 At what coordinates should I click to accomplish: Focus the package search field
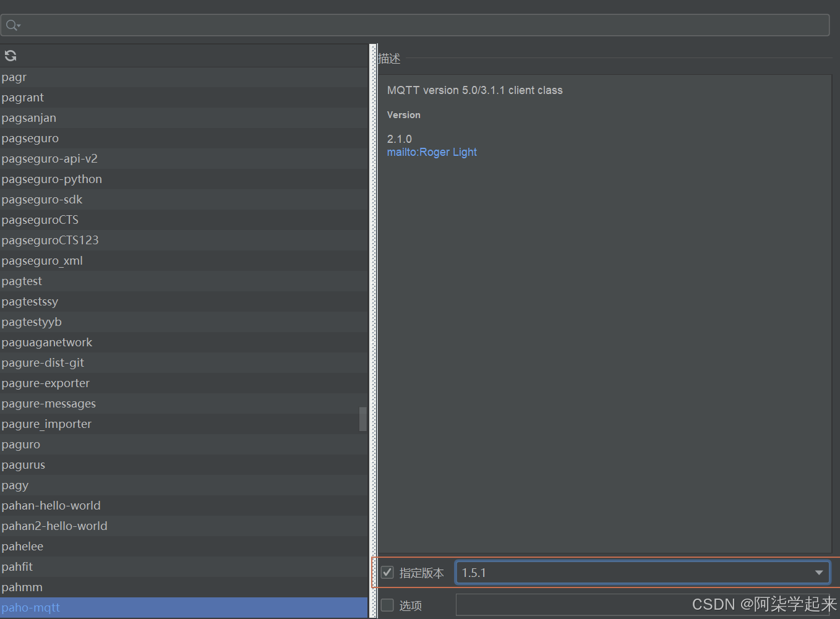point(415,25)
